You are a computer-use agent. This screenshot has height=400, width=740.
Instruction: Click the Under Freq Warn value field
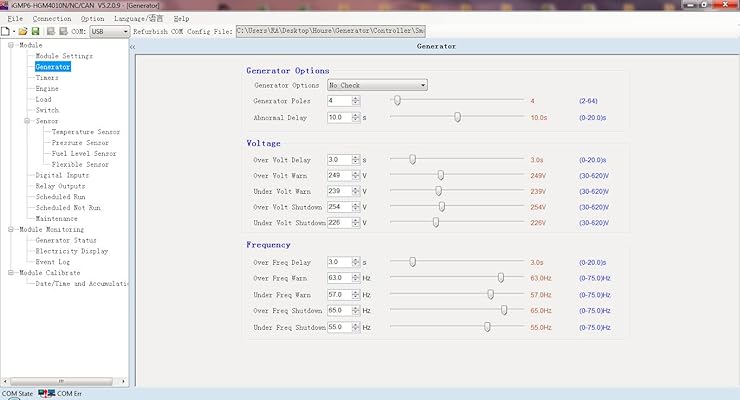(x=337, y=295)
